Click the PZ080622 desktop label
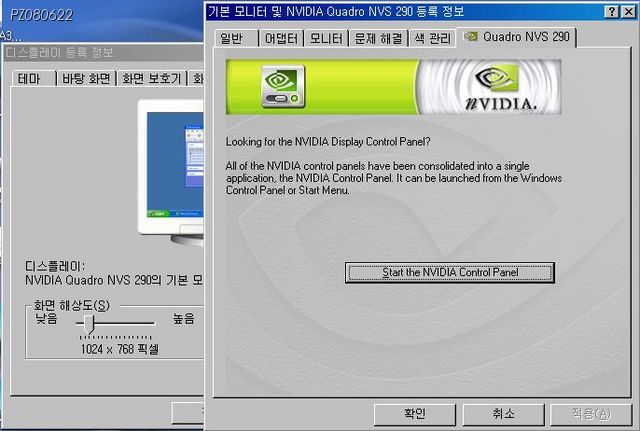This screenshot has width=640, height=431. pyautogui.click(x=41, y=15)
